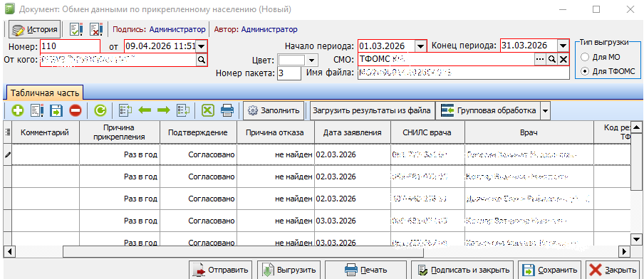Viewport: 644px width, 279px height.
Task: Expand the 'Цвет' color dropdown arrow
Action: (x=311, y=60)
